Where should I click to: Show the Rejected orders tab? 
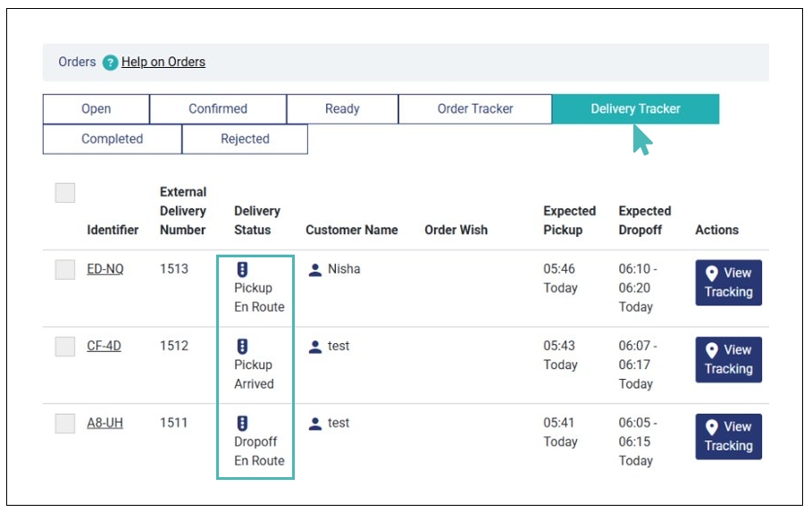(245, 139)
